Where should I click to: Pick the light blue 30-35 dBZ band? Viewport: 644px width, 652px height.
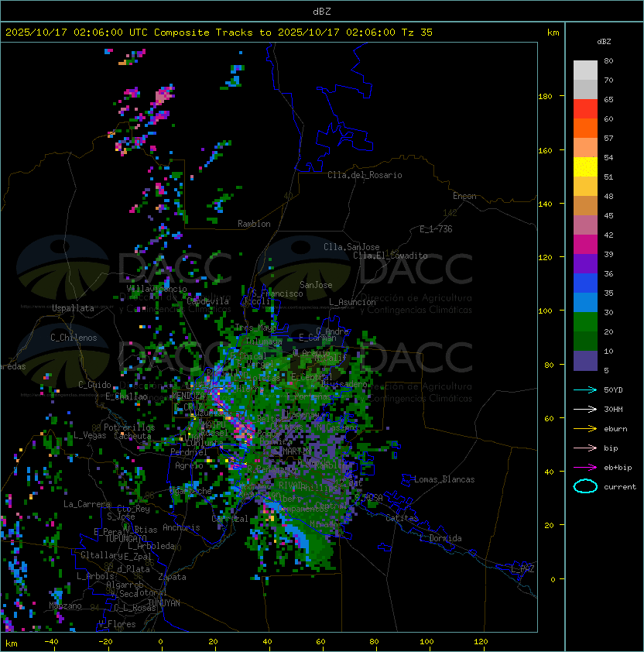pos(585,302)
